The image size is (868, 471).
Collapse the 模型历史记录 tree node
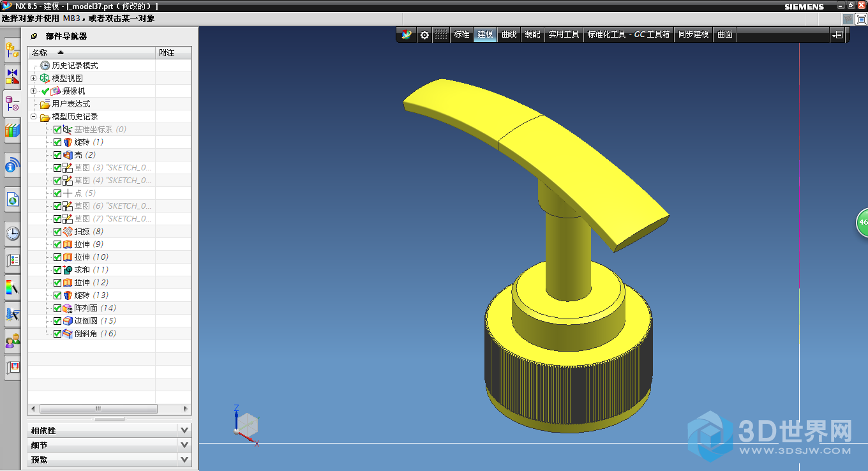pyautogui.click(x=34, y=117)
